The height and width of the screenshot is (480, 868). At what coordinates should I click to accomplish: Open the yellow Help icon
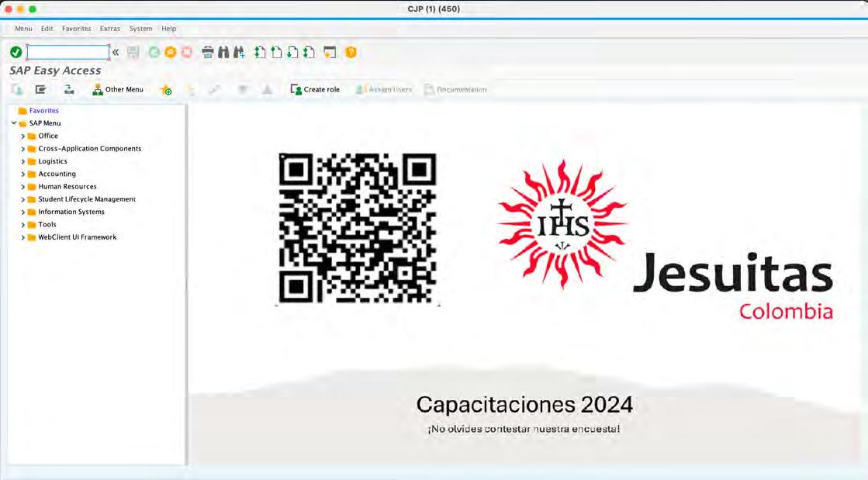click(351, 52)
